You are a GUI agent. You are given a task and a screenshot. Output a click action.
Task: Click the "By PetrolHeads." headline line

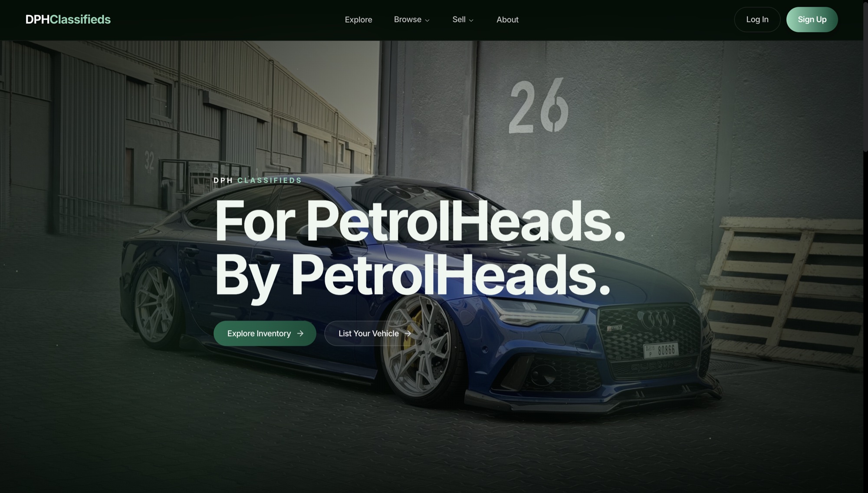point(412,276)
